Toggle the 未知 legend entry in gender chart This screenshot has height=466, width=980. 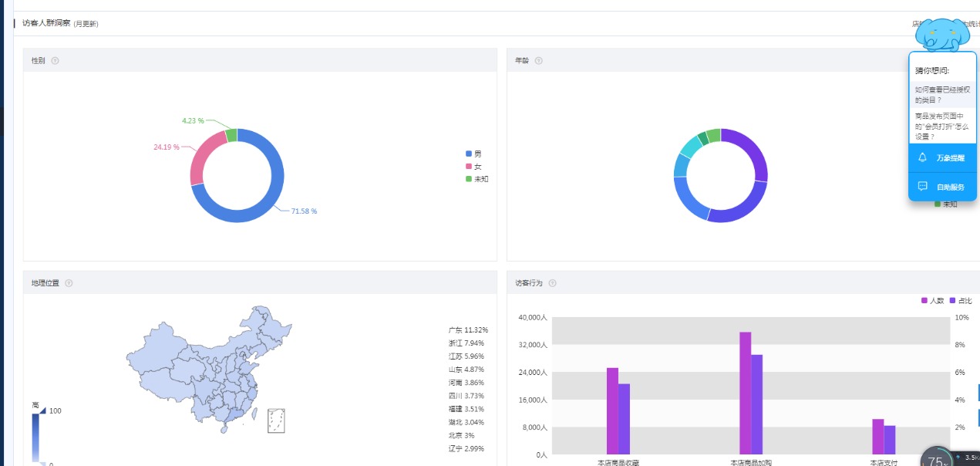click(x=477, y=178)
